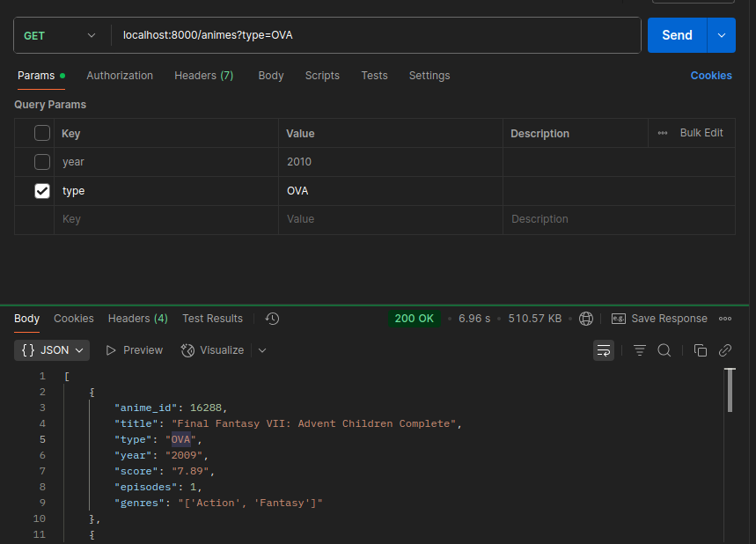Click the year key cell
Screen dimensions: 756x544
point(165,162)
